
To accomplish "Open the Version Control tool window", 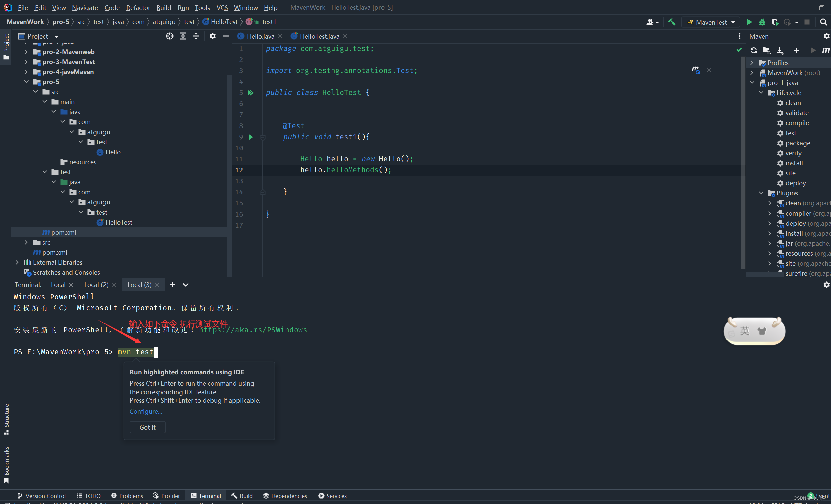I will pos(42,496).
